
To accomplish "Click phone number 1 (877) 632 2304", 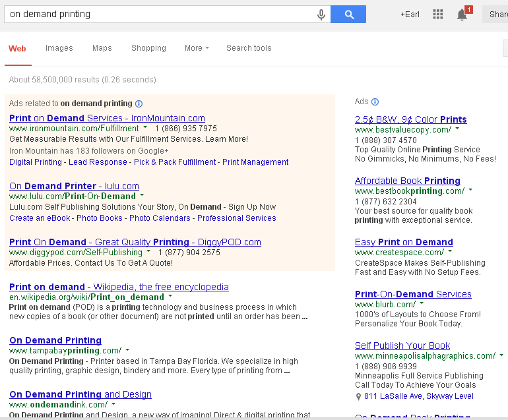I will pos(385,201).
